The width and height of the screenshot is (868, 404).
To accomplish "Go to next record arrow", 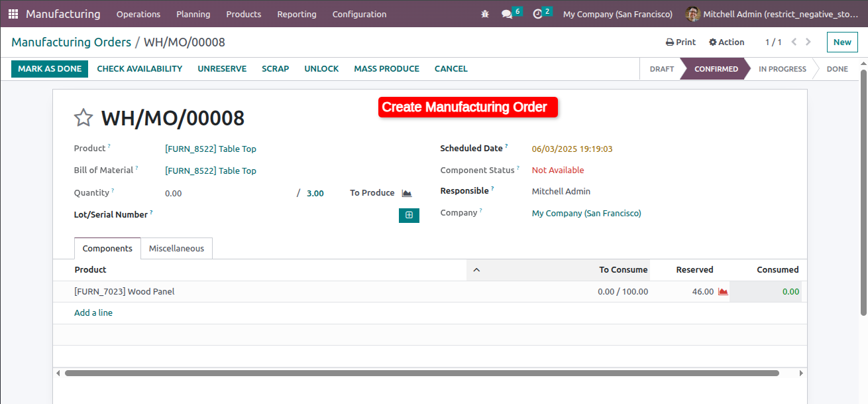I will click(x=808, y=42).
